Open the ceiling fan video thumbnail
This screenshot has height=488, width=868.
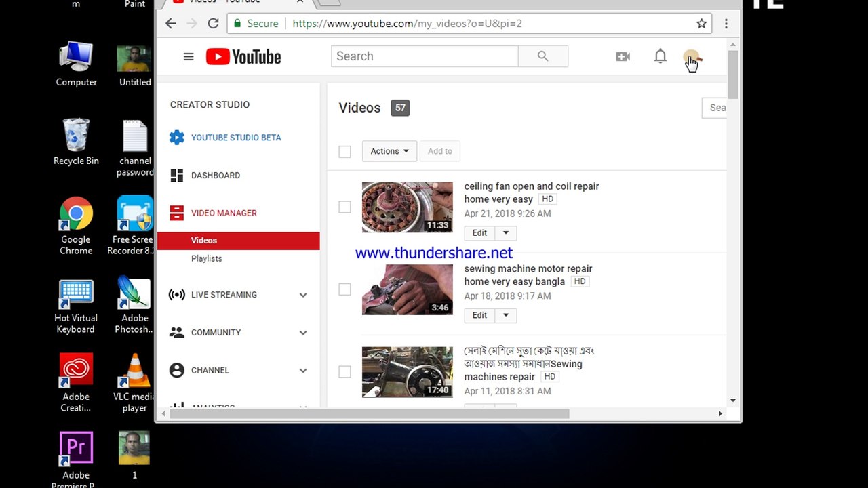click(x=408, y=207)
